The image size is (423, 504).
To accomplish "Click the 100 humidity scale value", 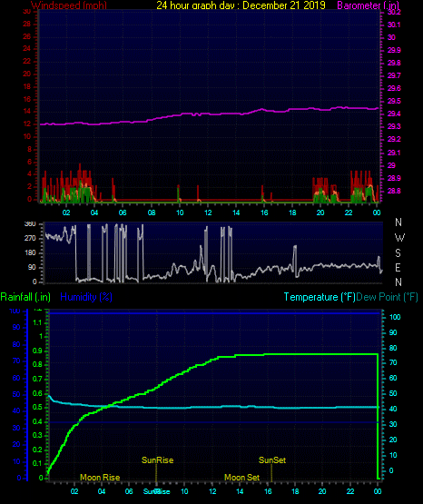I will pyautogui.click(x=15, y=311).
